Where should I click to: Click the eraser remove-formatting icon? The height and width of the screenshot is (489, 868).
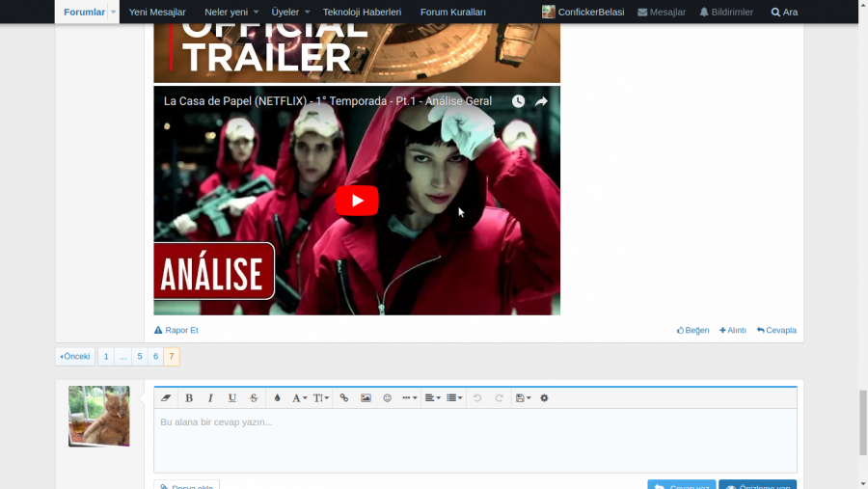coord(166,398)
